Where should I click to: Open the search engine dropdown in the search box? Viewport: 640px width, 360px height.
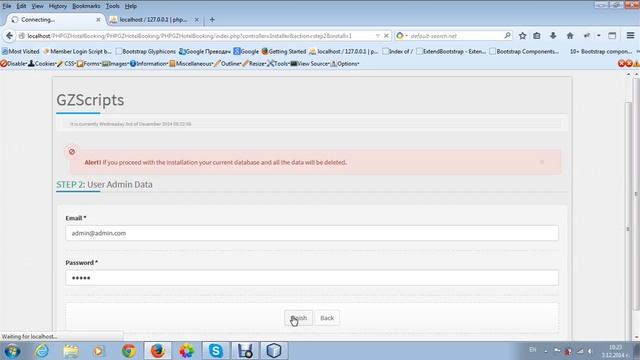pyautogui.click(x=402, y=36)
